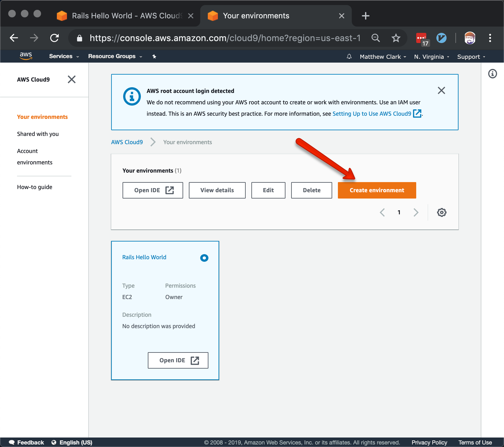Click the Feedback link in footer

(x=27, y=443)
